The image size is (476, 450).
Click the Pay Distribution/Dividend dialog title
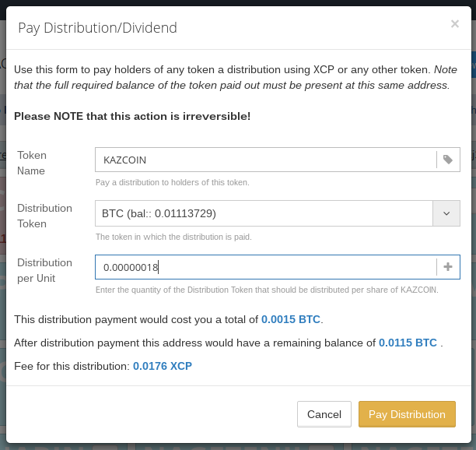click(97, 28)
